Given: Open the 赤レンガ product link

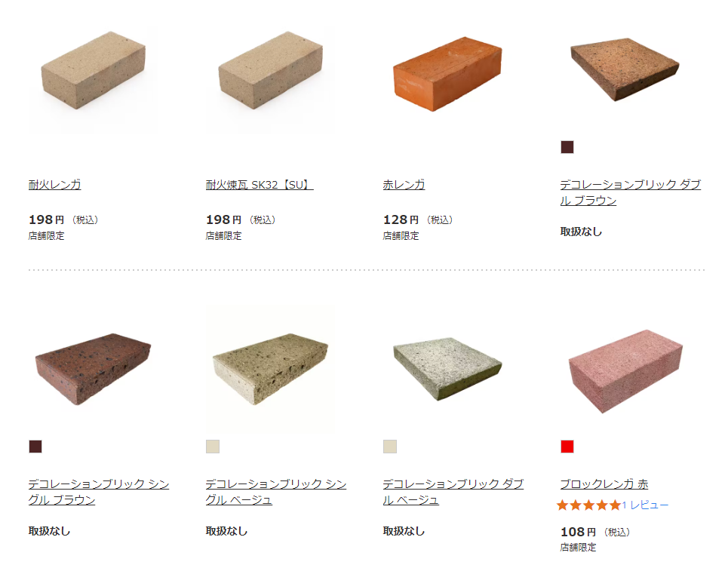Looking at the screenshot, I should point(404,185).
